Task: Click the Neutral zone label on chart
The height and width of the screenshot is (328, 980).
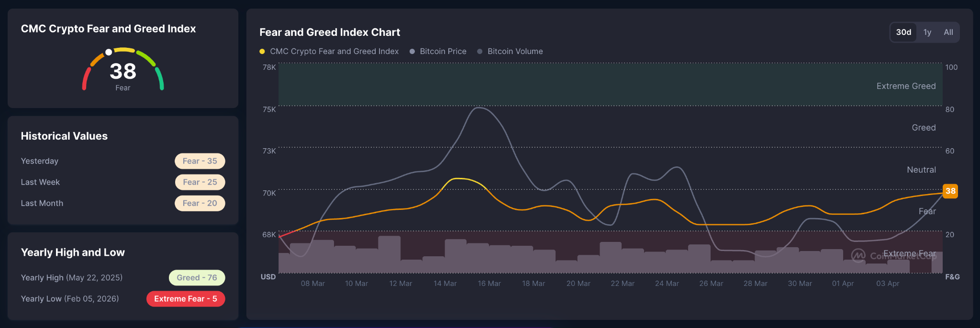Action: point(921,170)
